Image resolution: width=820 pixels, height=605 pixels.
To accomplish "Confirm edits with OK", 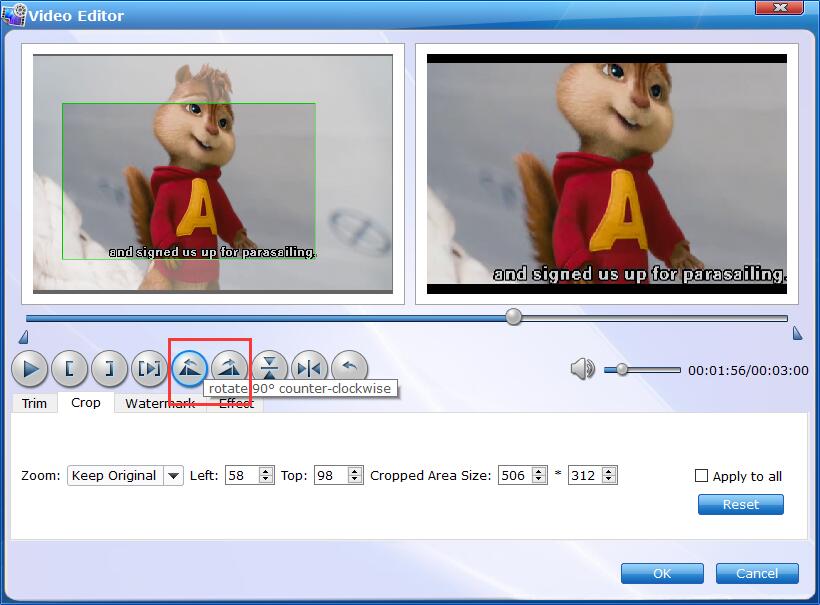I will 662,573.
